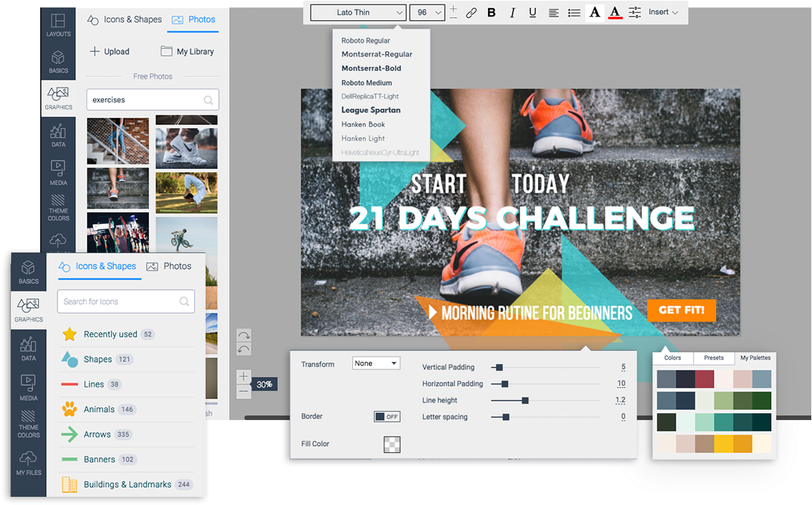Viewport: 812px width, 505px height.
Task: Click search magnifier in Search for Icons field
Action: click(x=184, y=302)
